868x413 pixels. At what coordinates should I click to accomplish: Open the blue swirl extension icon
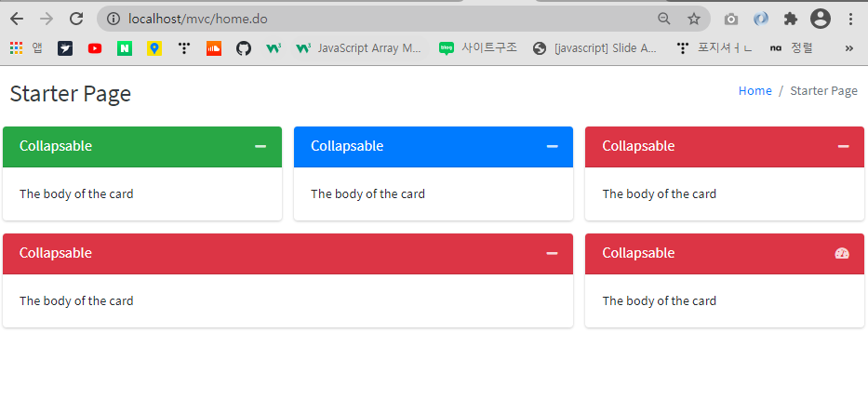[761, 19]
